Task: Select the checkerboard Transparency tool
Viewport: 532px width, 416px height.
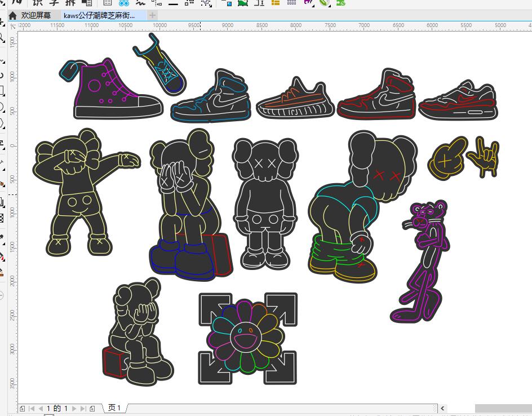Action: tap(2, 218)
